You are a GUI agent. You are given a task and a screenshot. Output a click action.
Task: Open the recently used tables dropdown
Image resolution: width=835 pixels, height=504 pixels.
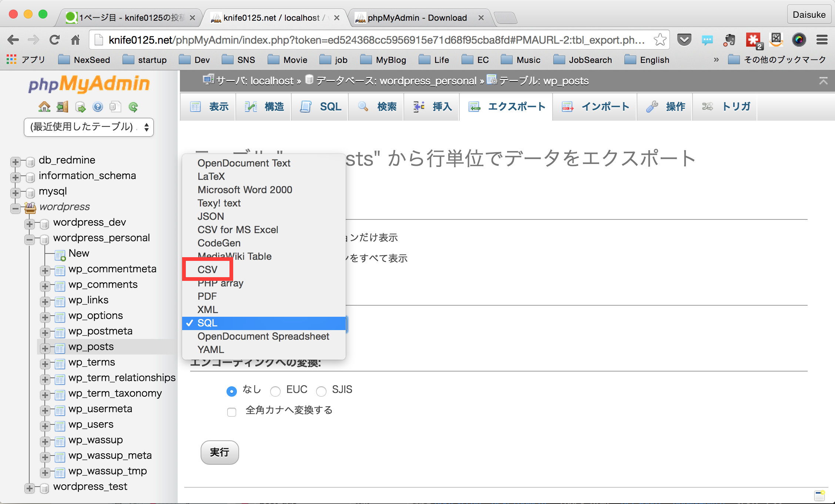[x=88, y=127]
